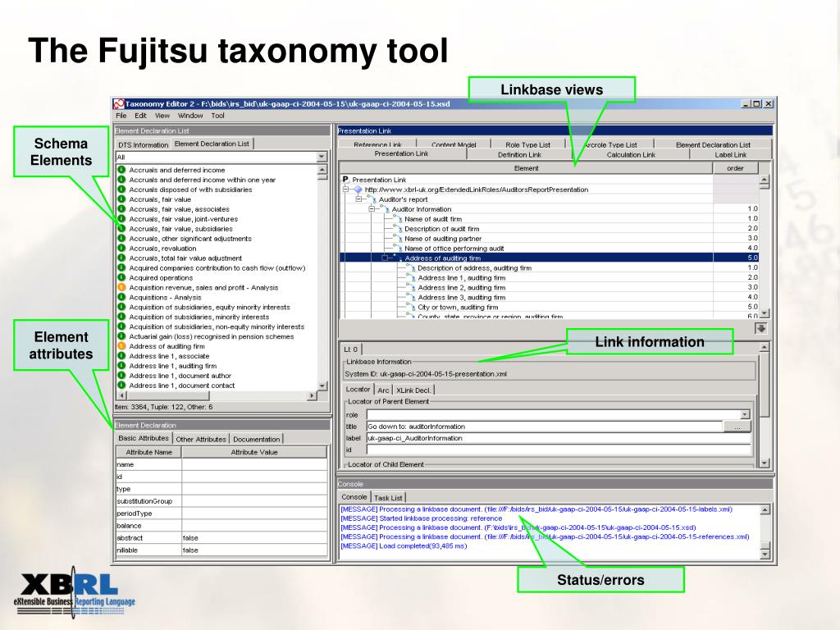Click green icon next to Accruals, revaluation
Screen dimensions: 840x630
[121, 248]
